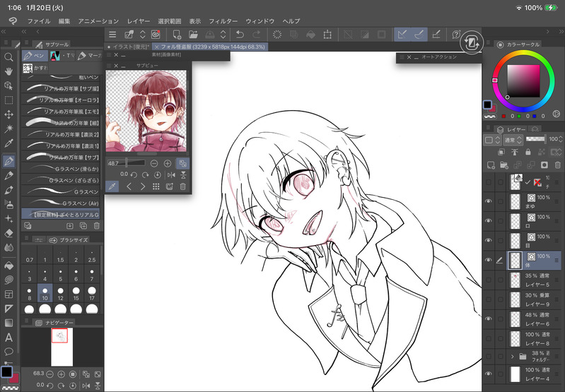This screenshot has width=565, height=392.
Task: Select the マーカー sub tool group tab
Action: (x=89, y=56)
